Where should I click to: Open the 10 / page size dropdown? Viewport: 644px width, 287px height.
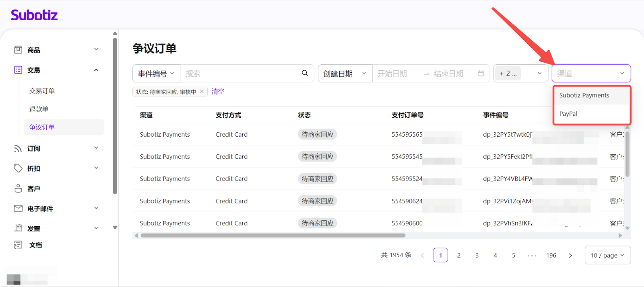(607, 255)
